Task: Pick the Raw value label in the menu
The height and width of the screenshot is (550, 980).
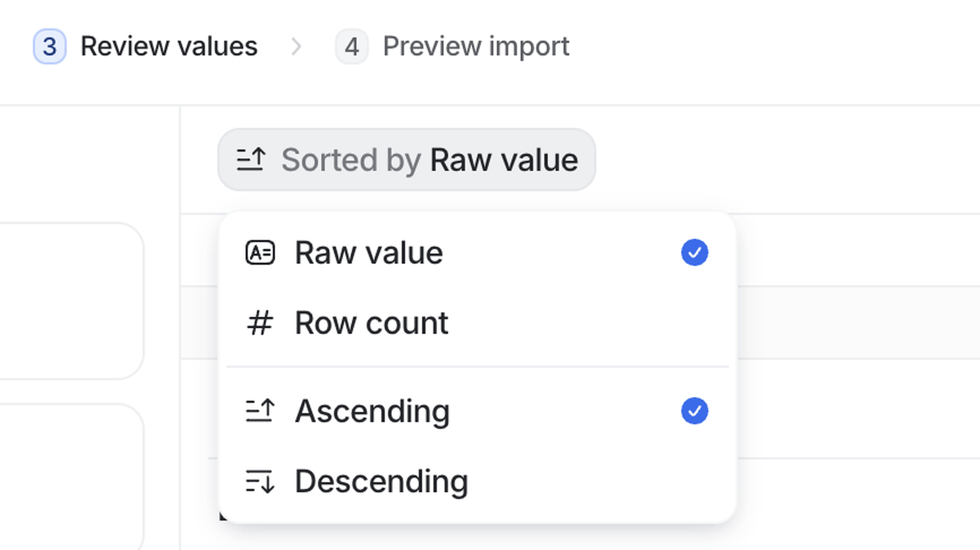Action: pos(369,253)
